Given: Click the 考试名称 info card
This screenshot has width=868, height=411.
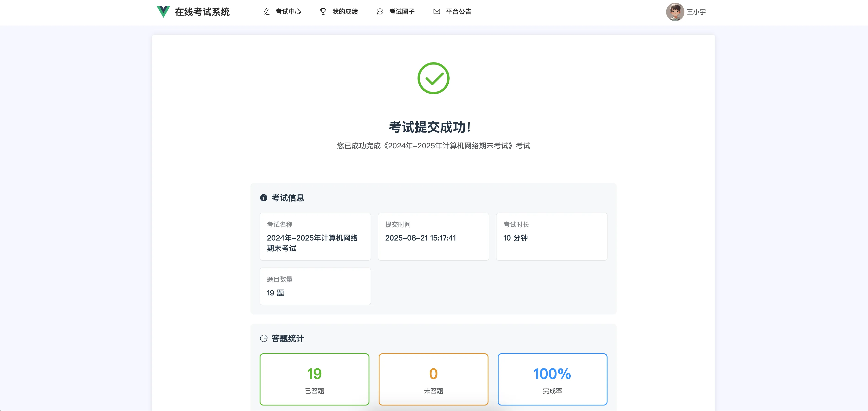Looking at the screenshot, I should pos(315,236).
